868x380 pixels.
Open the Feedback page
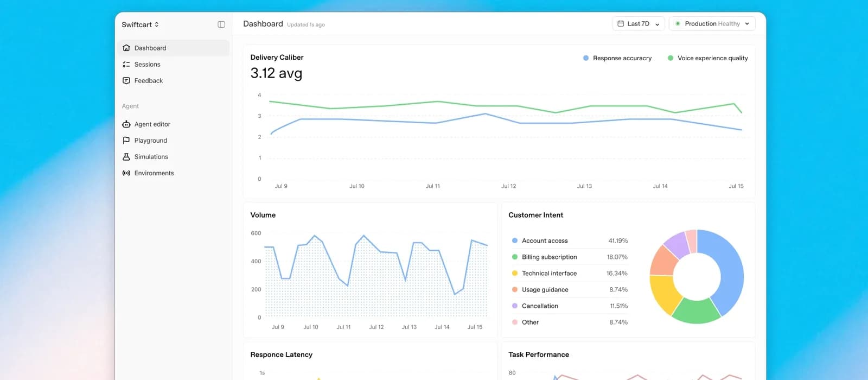click(174, 80)
